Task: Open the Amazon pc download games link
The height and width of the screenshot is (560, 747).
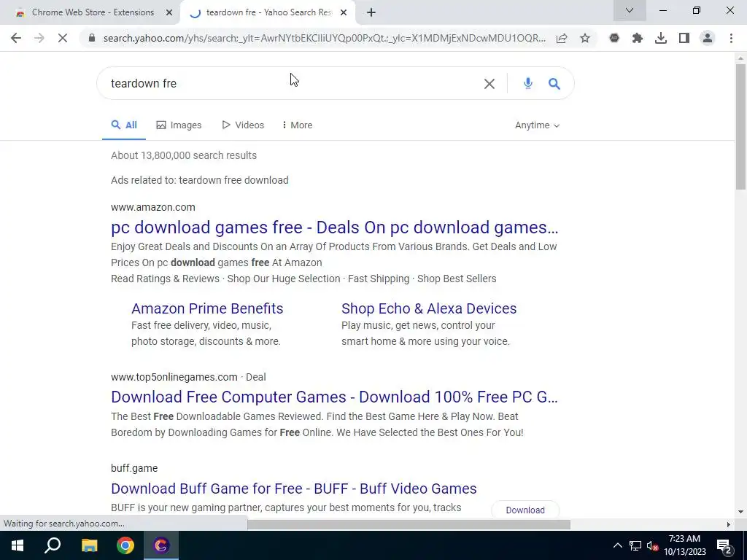Action: tap(334, 227)
